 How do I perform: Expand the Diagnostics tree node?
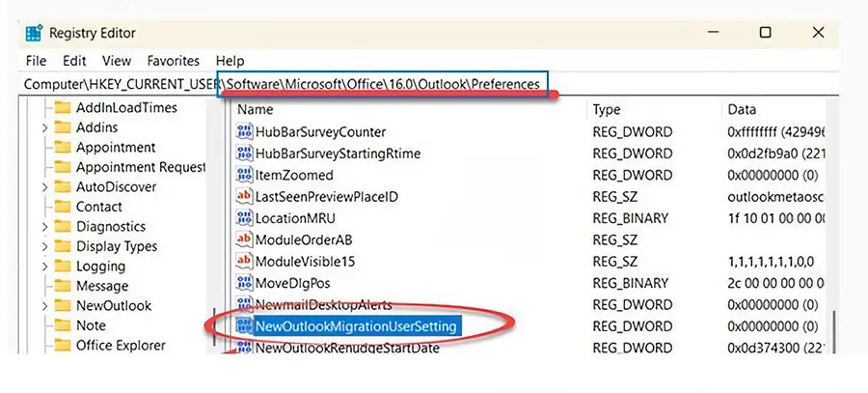coord(44,227)
